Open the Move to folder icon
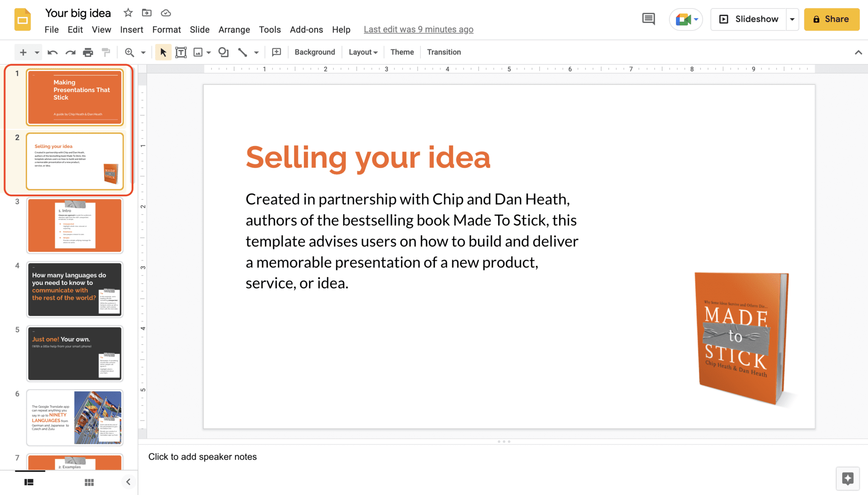This screenshot has width=868, height=495. (147, 13)
